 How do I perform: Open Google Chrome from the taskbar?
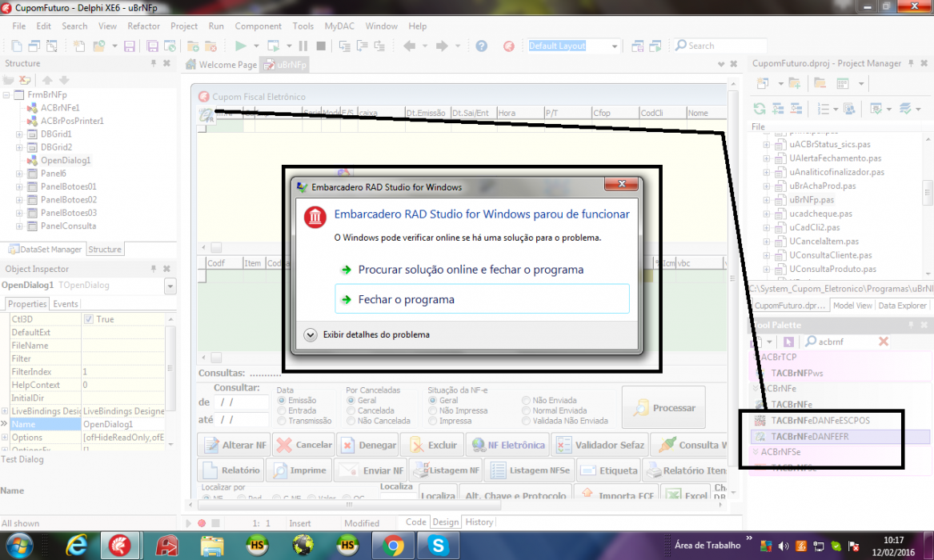coord(392,545)
